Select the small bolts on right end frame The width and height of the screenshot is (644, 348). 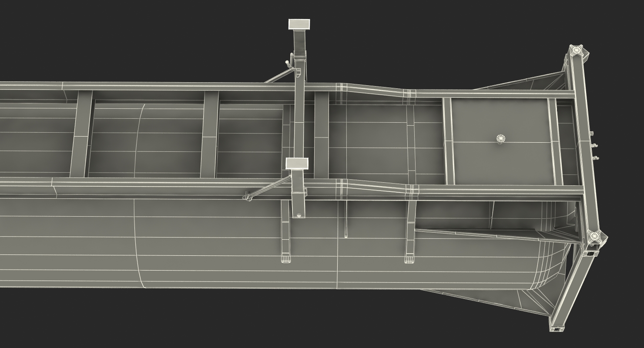point(594,145)
